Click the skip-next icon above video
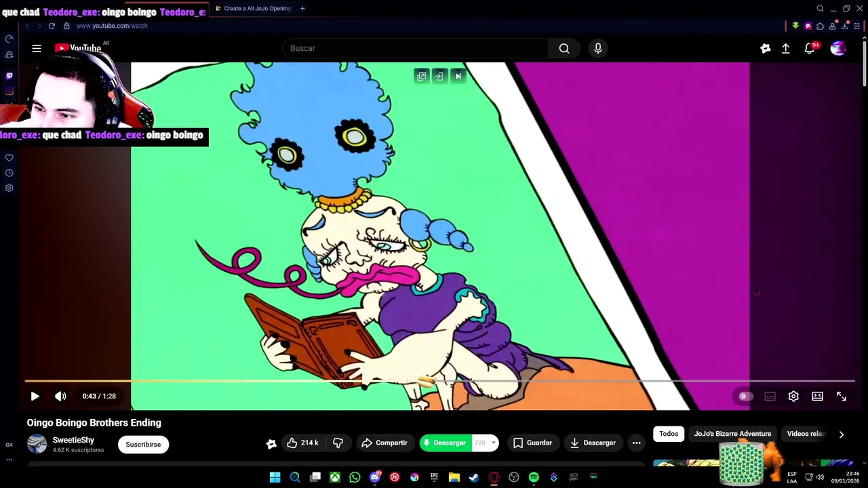 [458, 77]
